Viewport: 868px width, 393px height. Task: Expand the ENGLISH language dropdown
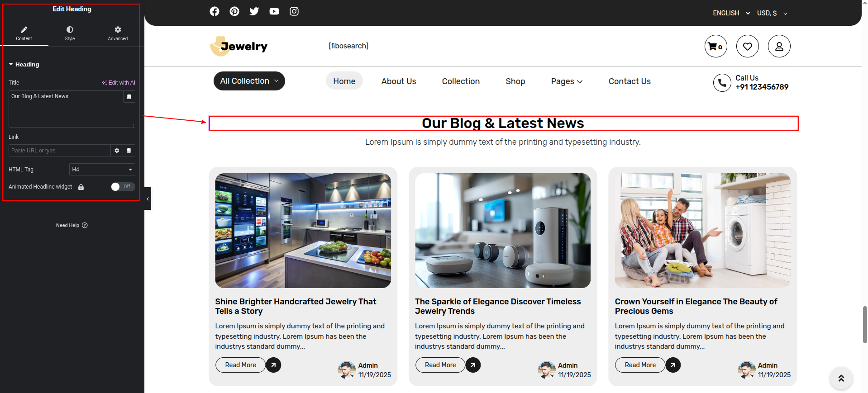731,13
